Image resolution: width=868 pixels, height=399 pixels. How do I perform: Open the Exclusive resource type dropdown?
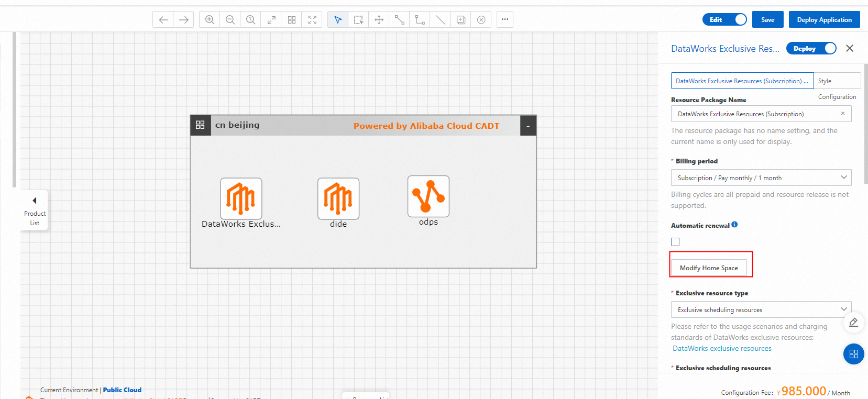[x=761, y=309]
